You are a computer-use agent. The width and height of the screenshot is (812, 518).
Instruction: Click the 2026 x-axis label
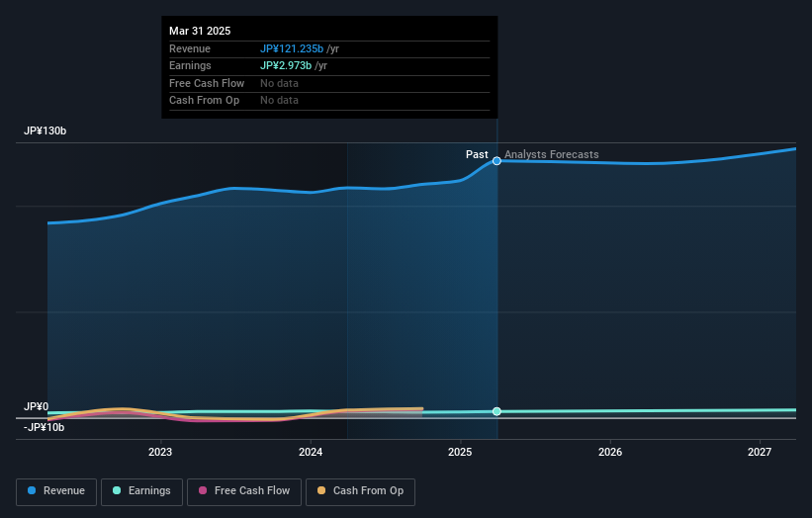point(610,452)
